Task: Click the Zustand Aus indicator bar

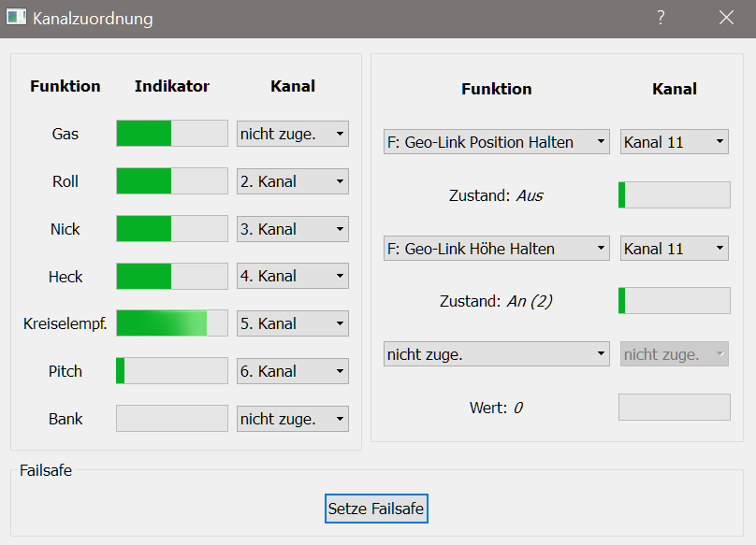Action: click(x=674, y=195)
